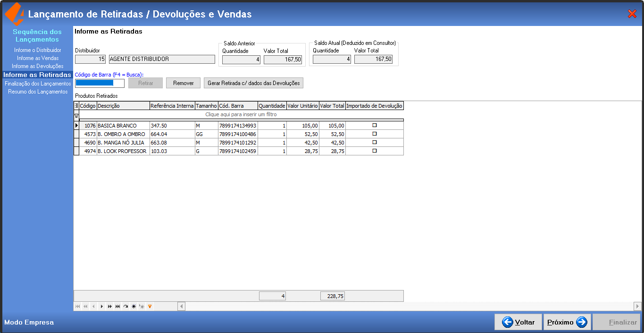This screenshot has height=333, width=644.
Task: Select the BASICA BRANCO description cell
Action: click(123, 126)
